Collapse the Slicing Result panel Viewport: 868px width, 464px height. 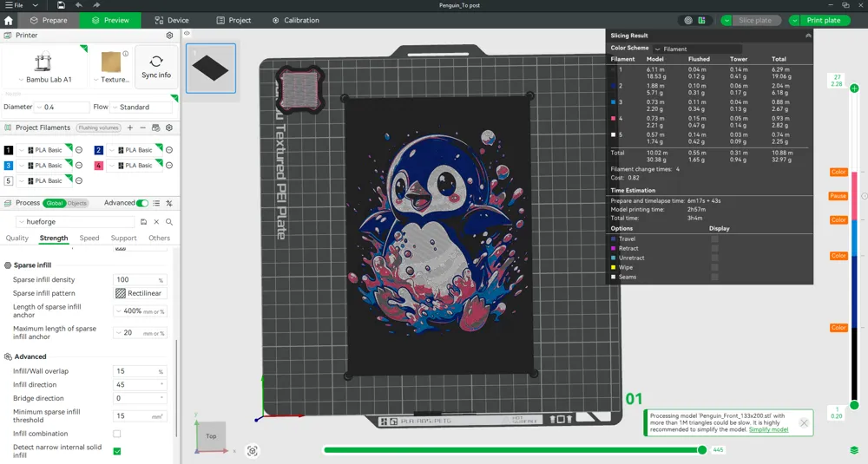808,36
